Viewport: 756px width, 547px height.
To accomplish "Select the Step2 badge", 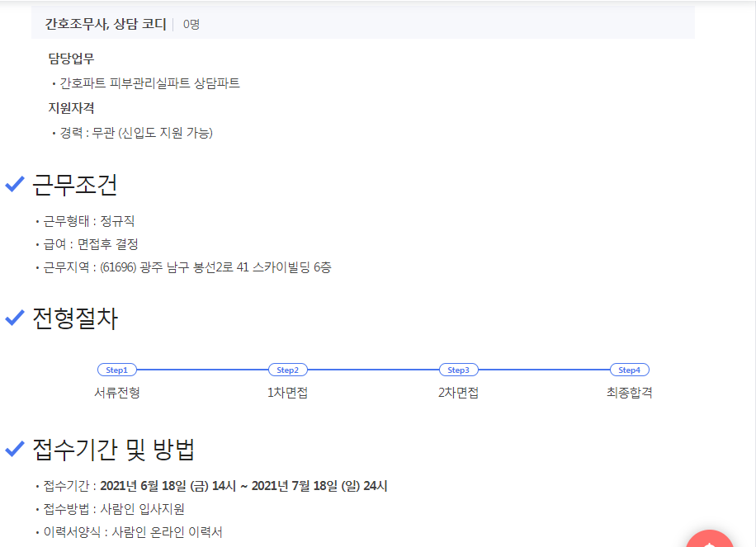I will coord(288,370).
